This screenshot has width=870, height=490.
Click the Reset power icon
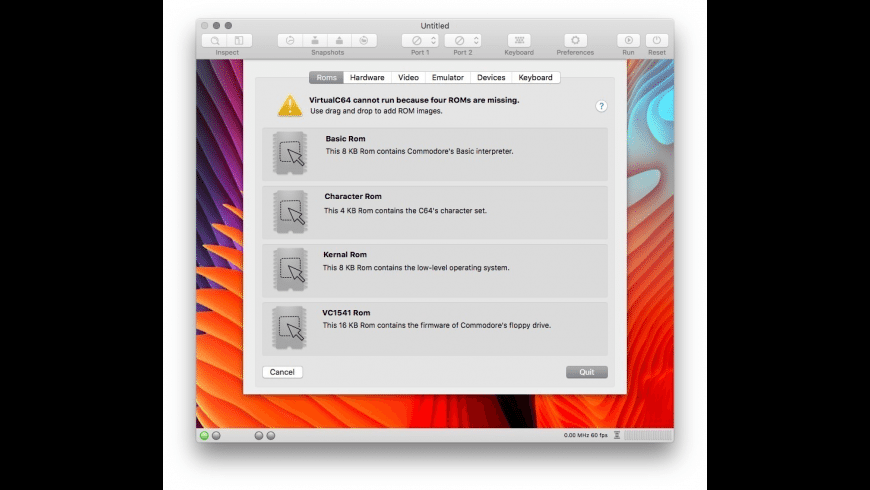point(657,41)
